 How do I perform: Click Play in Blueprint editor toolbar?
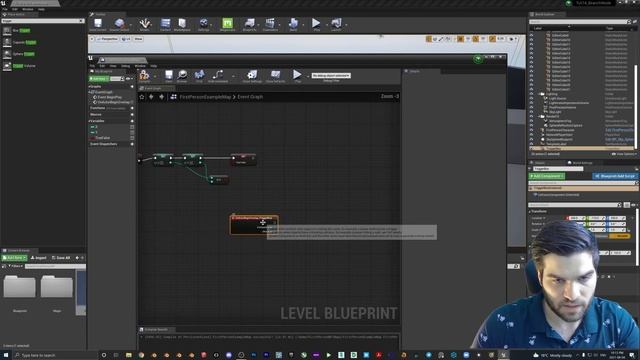pyautogui.click(x=298, y=76)
